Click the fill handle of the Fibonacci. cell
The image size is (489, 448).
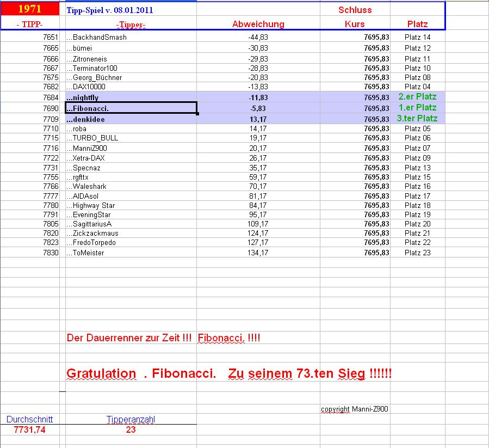point(197,114)
